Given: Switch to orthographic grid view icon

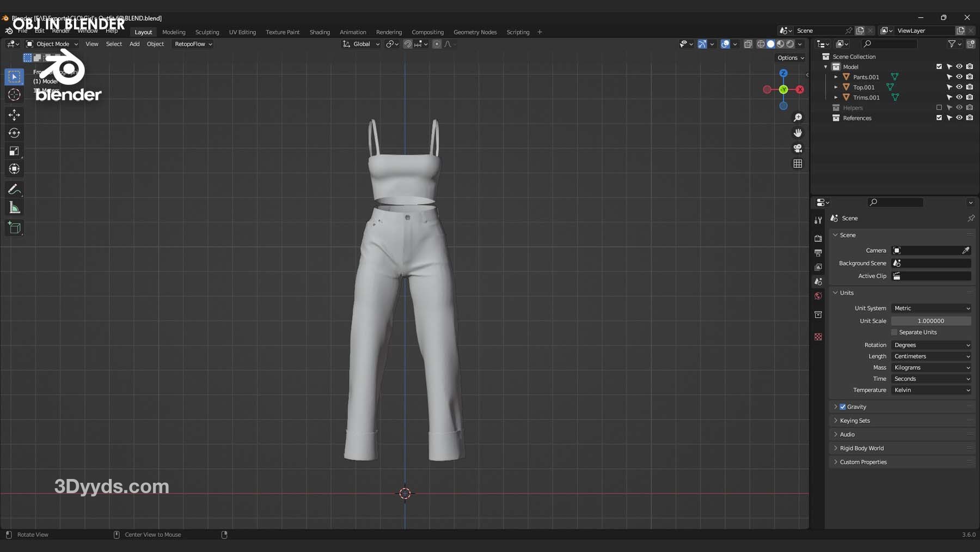Looking at the screenshot, I should point(798,163).
